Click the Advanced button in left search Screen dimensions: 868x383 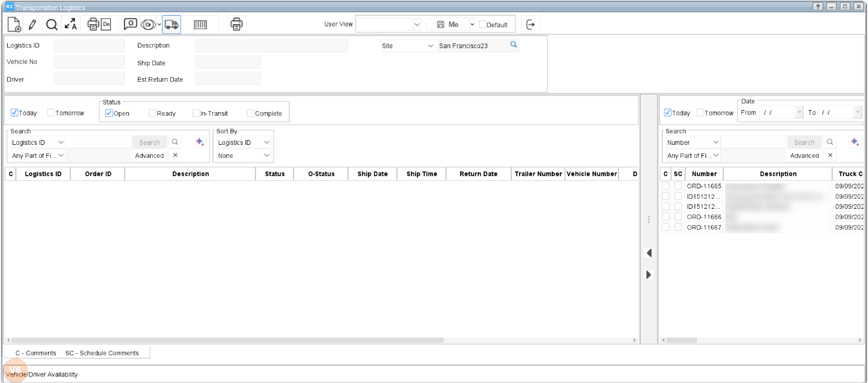149,156
